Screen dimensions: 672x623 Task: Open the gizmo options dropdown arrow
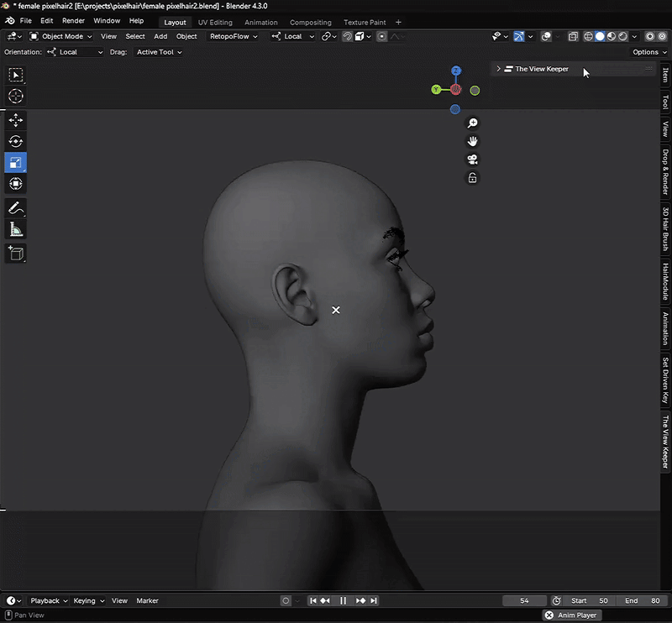point(531,36)
